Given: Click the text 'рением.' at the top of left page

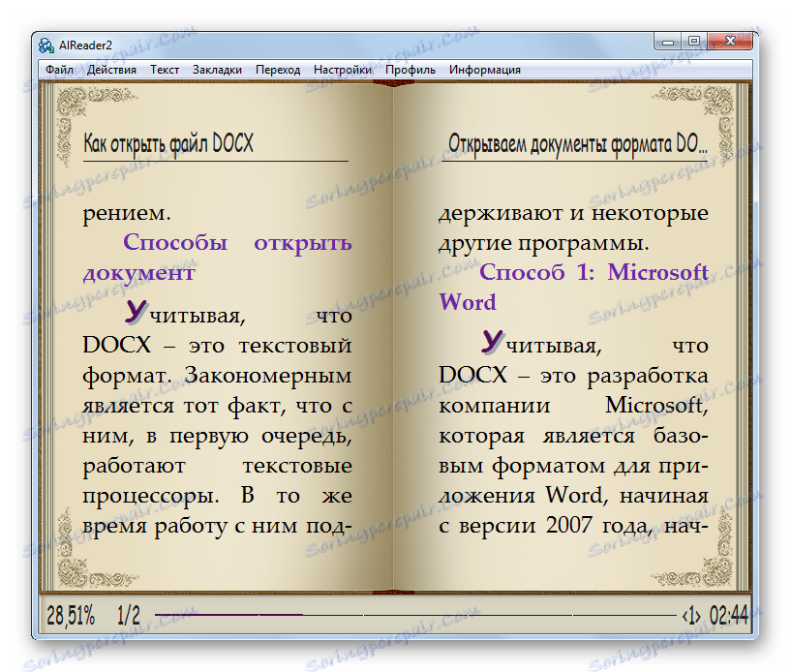Looking at the screenshot, I should (127, 214).
